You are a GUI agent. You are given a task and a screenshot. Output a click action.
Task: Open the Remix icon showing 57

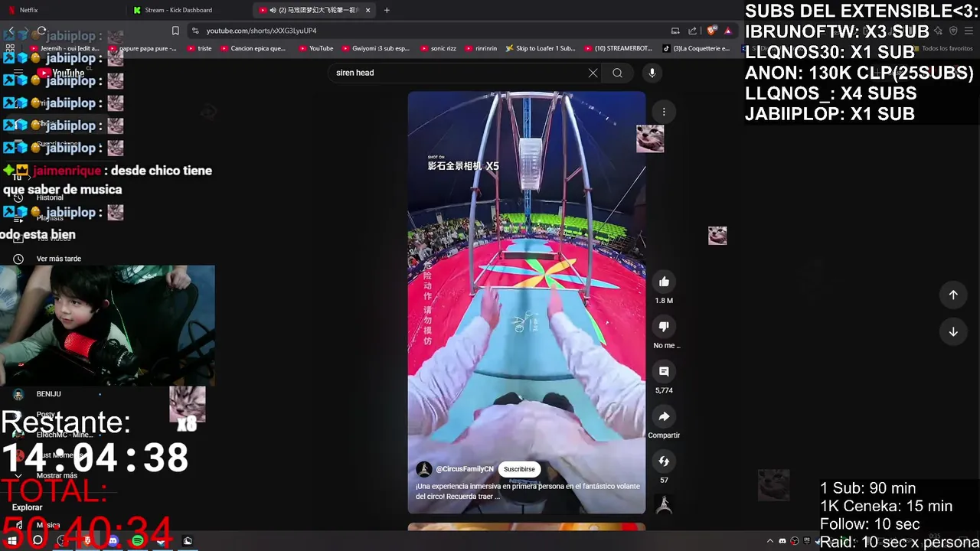(x=664, y=461)
